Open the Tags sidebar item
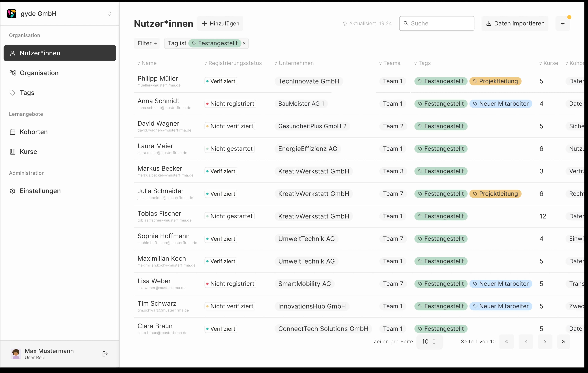Viewport: 588px width, 373px height. click(x=60, y=93)
